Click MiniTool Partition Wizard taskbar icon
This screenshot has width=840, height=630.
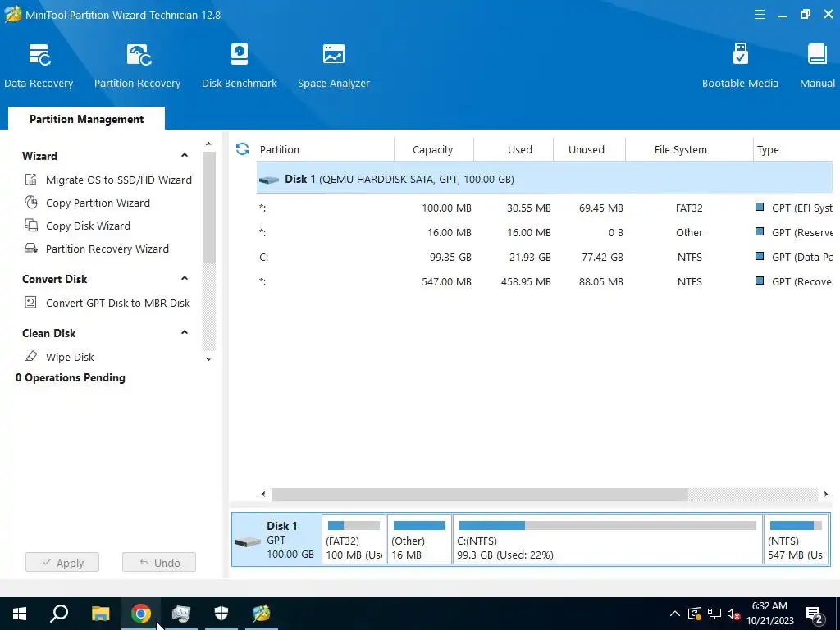click(262, 614)
